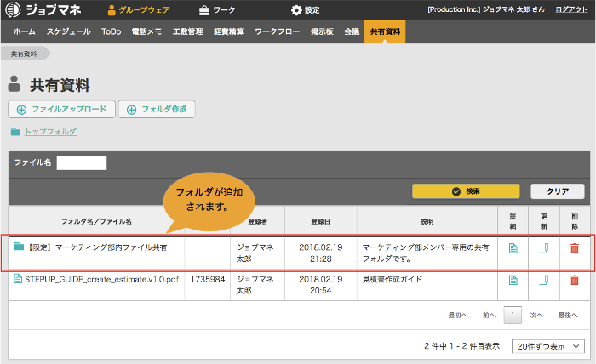
Task: Open the 掲示板 tab
Action: pos(322,31)
